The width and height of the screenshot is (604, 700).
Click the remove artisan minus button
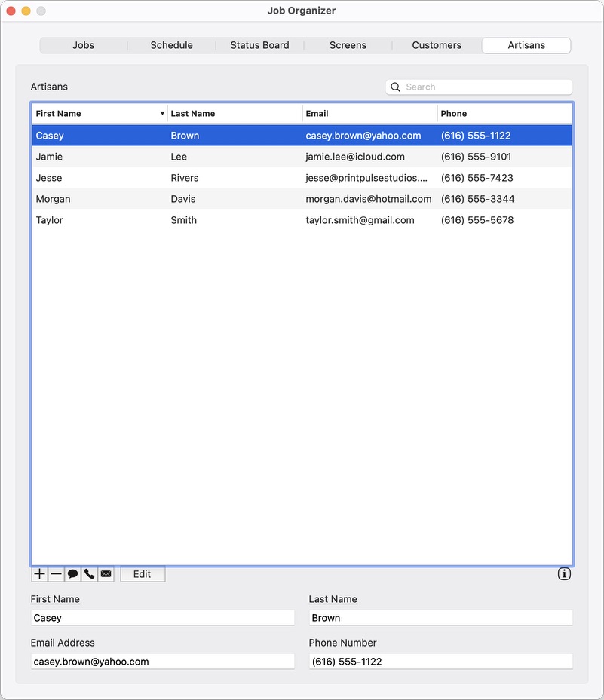pos(57,574)
